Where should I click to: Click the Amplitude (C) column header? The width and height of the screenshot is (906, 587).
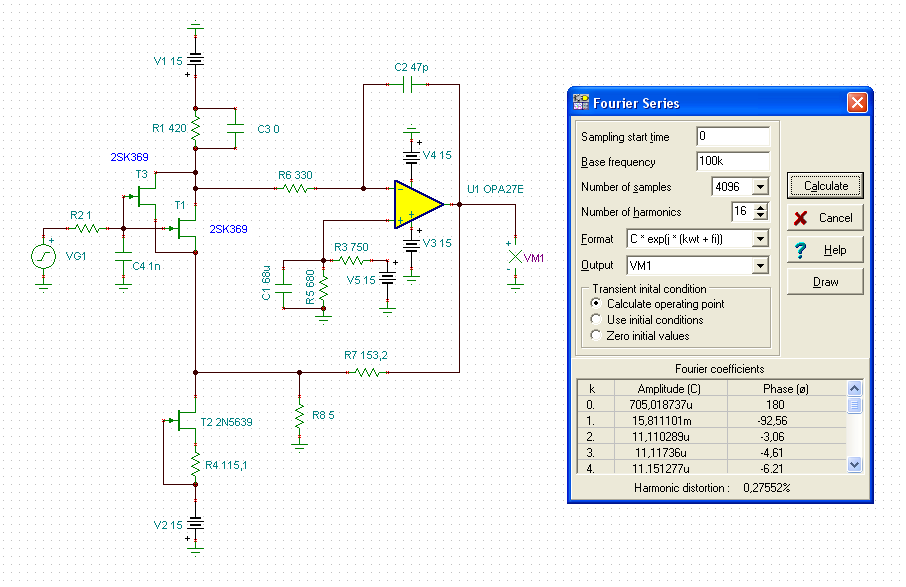(670, 389)
